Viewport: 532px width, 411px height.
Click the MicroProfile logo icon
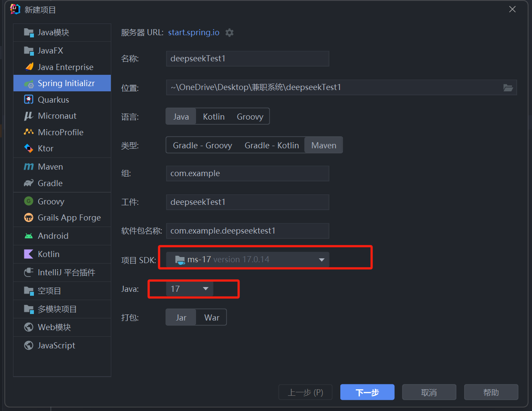(x=29, y=132)
